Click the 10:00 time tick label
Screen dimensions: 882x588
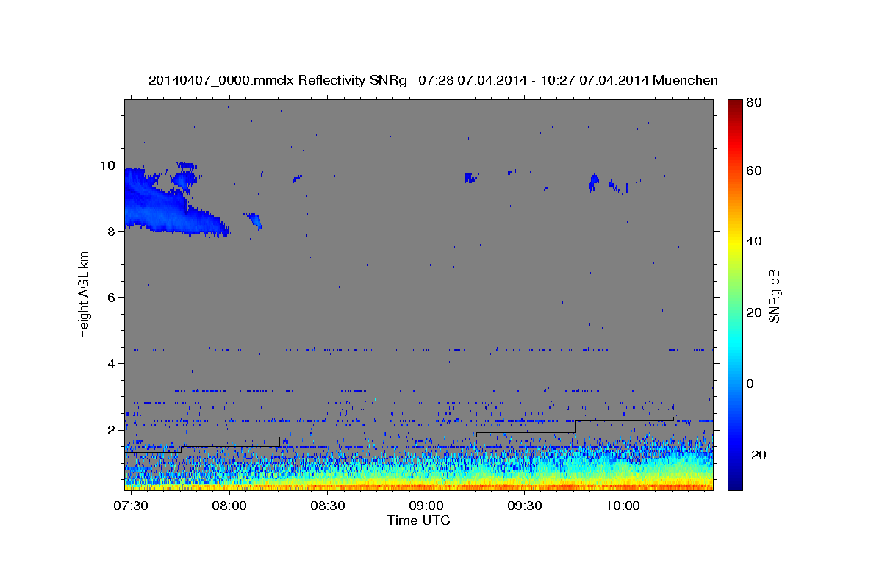623,506
